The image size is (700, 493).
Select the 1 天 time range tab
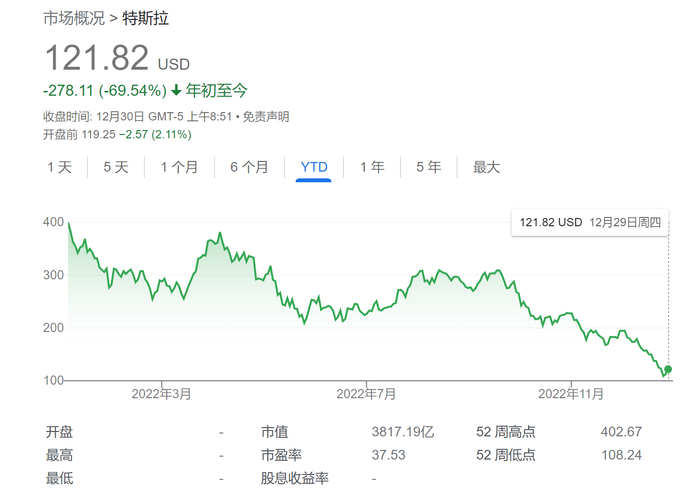59,167
